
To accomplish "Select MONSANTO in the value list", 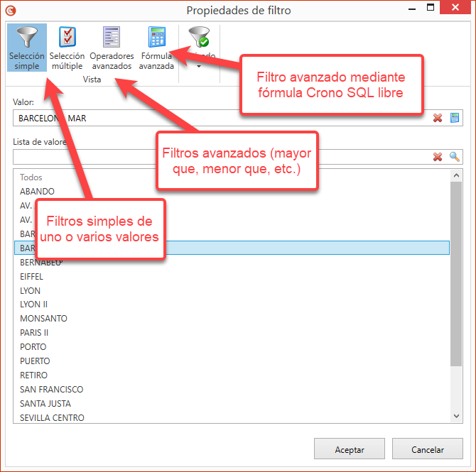I will (44, 319).
